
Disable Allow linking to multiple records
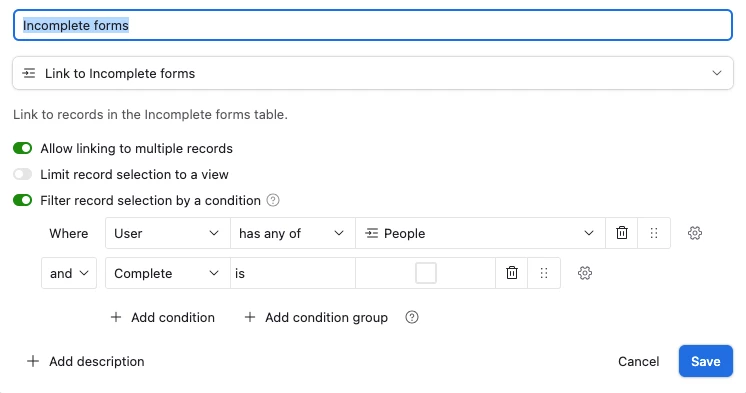click(x=22, y=148)
